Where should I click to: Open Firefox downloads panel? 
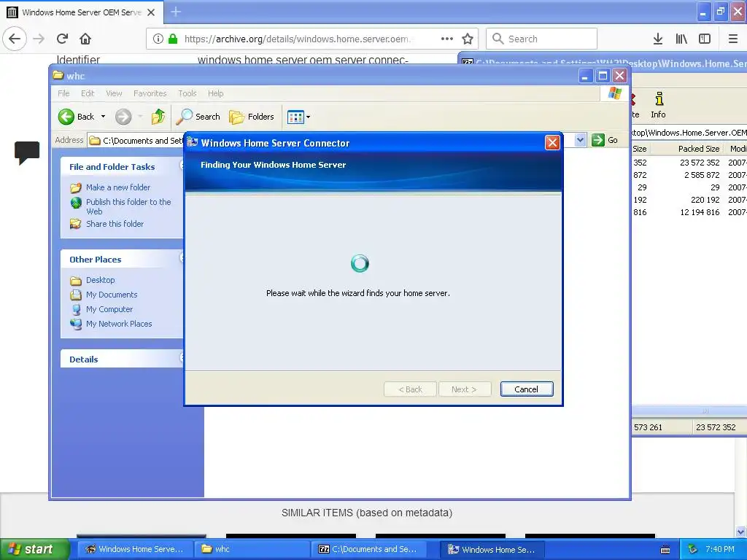(x=658, y=39)
